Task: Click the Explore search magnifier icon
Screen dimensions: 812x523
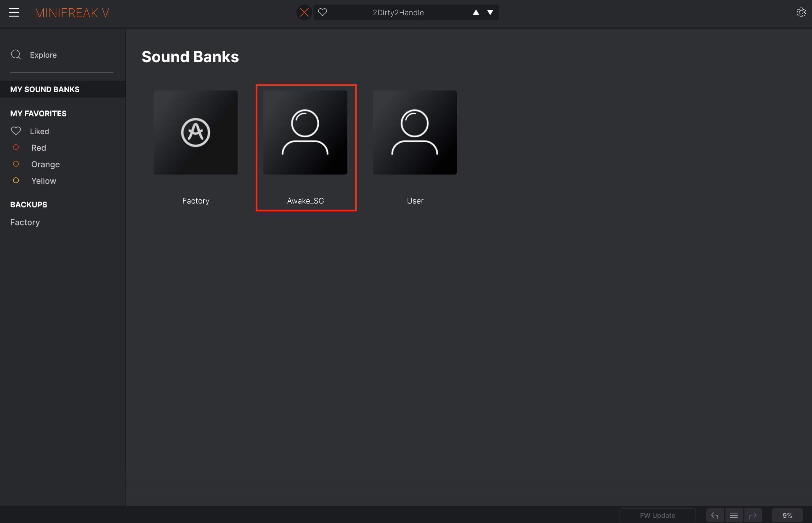Action: click(x=16, y=54)
